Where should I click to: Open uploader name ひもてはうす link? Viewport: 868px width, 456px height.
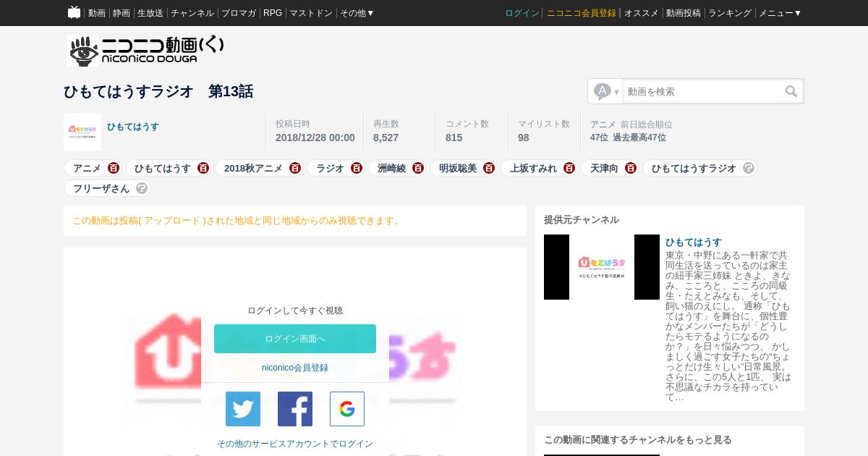click(133, 127)
